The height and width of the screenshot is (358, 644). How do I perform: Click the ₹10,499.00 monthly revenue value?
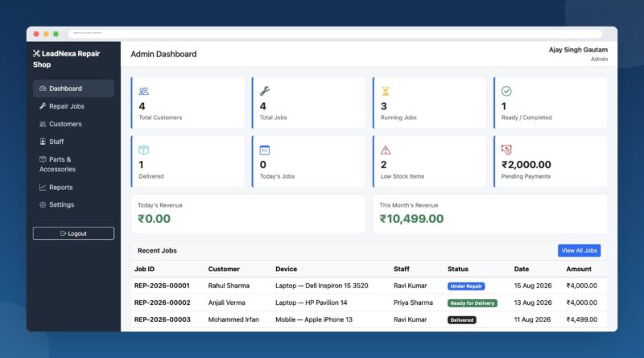[x=411, y=219]
